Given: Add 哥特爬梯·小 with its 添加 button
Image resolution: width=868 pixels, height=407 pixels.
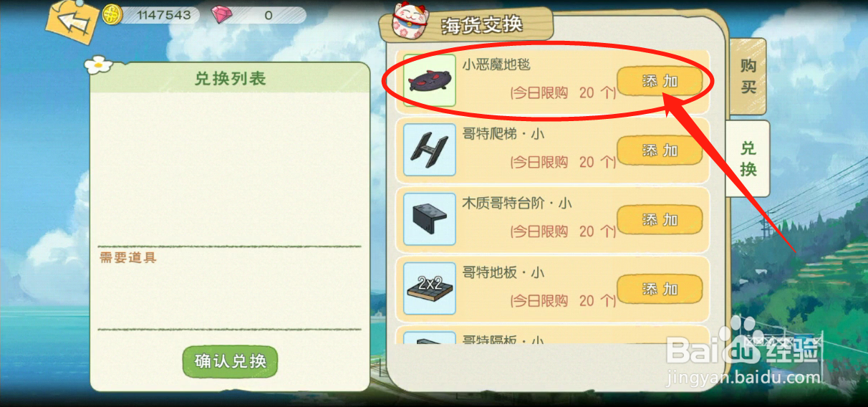Looking at the screenshot, I should click(x=660, y=150).
